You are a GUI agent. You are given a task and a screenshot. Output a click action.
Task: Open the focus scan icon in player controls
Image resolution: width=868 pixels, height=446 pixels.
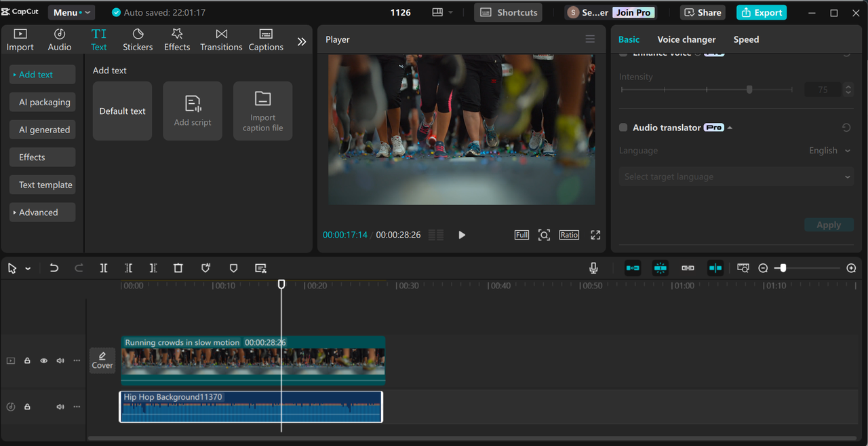pyautogui.click(x=544, y=235)
